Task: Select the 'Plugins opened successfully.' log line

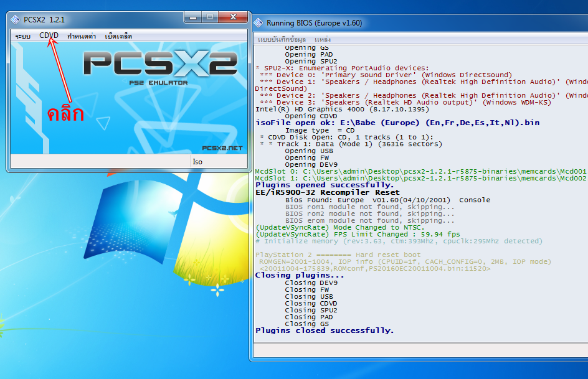Action: 325,185
